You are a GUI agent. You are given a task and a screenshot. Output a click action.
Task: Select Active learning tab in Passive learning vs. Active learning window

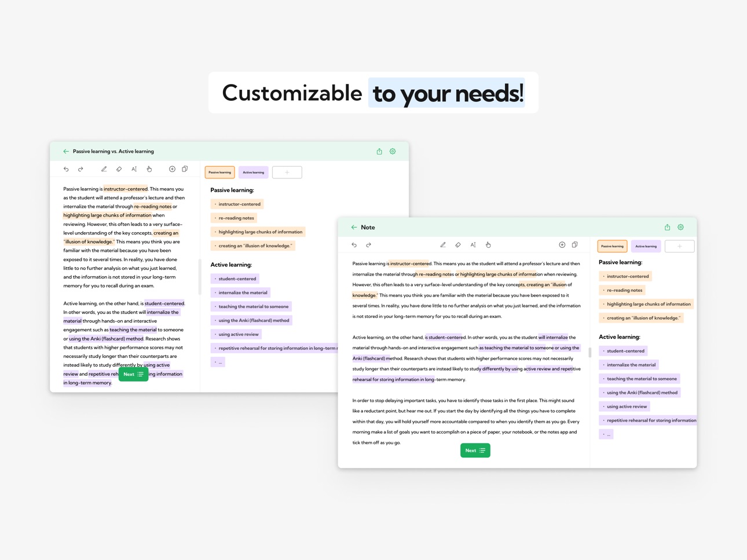point(253,173)
